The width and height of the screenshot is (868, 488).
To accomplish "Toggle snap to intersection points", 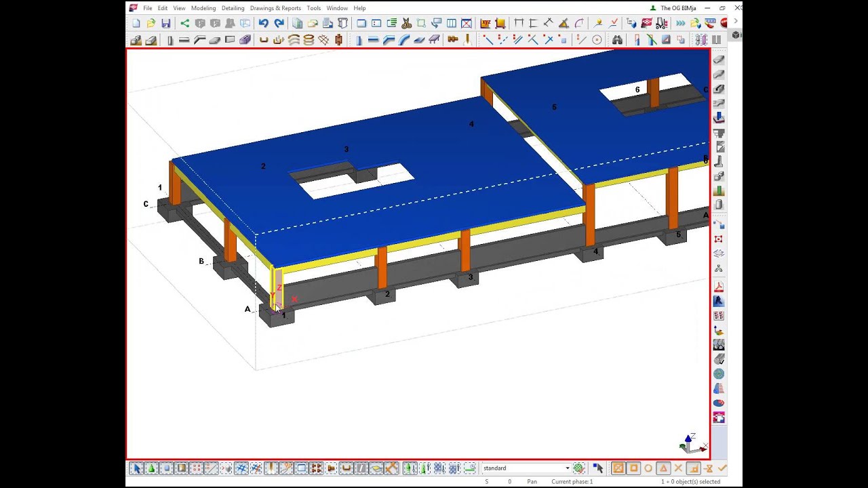I will [678, 468].
